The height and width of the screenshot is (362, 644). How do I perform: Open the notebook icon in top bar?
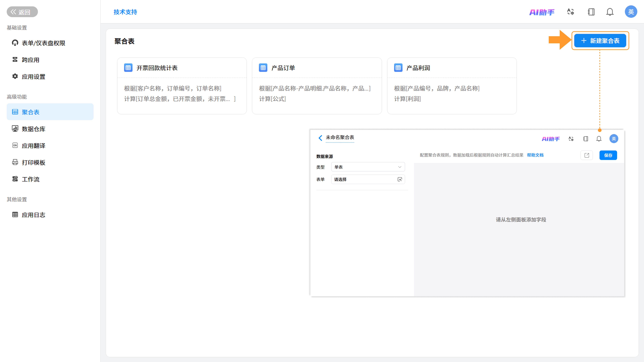[x=591, y=12]
